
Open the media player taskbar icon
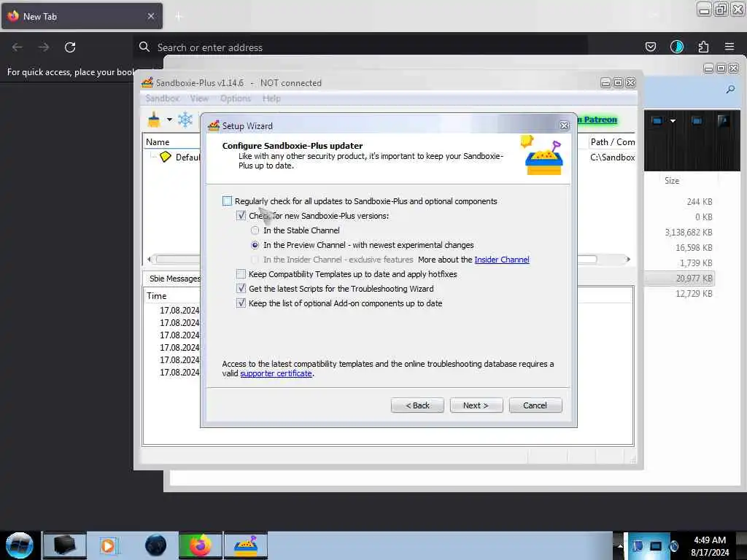point(108,545)
